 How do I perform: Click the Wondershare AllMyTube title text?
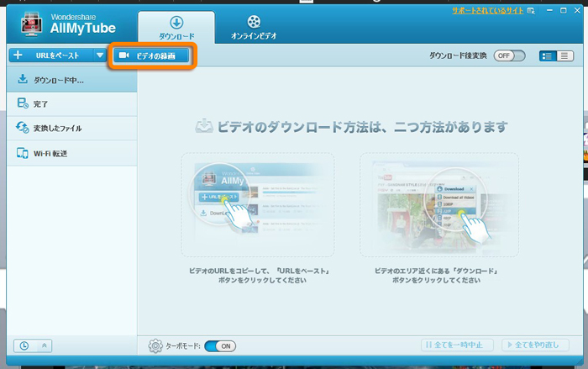tap(83, 24)
